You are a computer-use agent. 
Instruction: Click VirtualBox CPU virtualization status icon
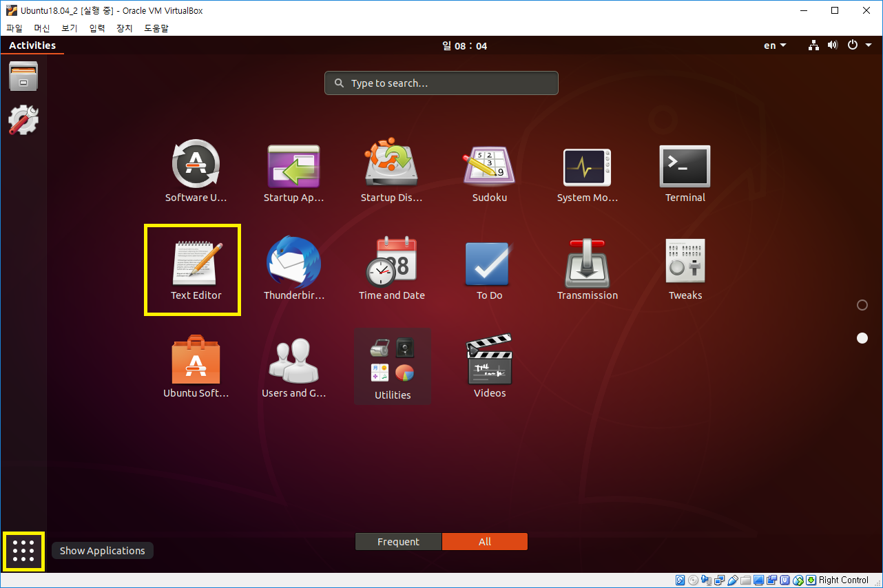785,580
